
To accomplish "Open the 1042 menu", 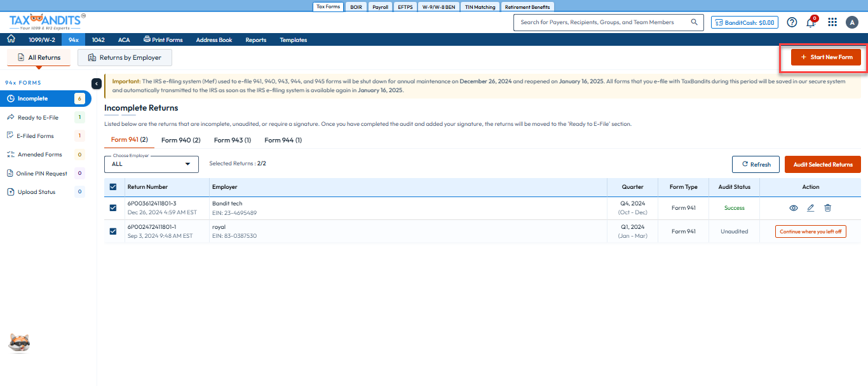I will (98, 39).
